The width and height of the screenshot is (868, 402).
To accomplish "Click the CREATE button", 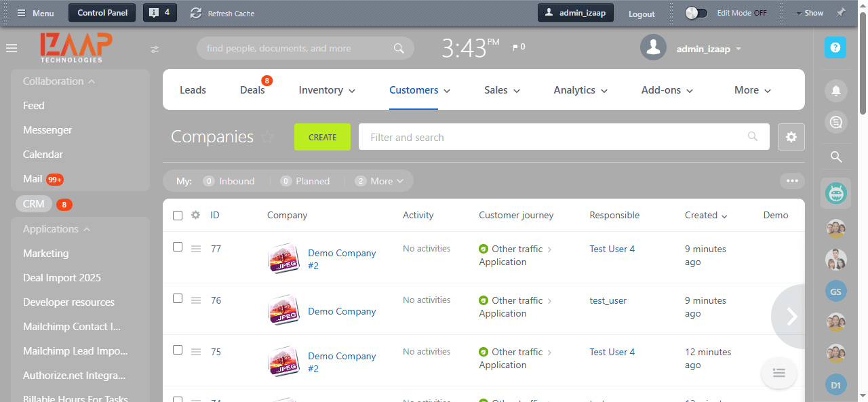I will click(x=322, y=136).
